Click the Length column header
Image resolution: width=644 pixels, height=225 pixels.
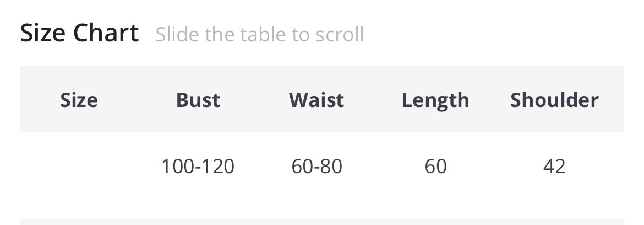435,100
